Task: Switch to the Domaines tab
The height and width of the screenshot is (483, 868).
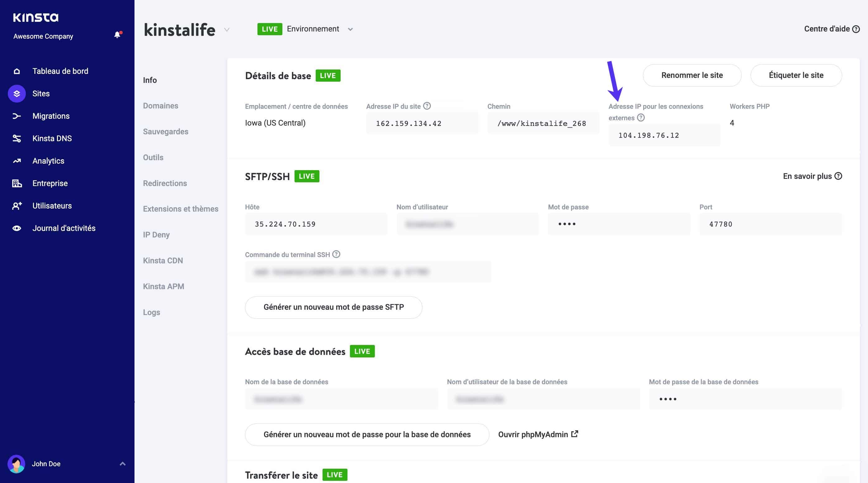Action: point(161,106)
